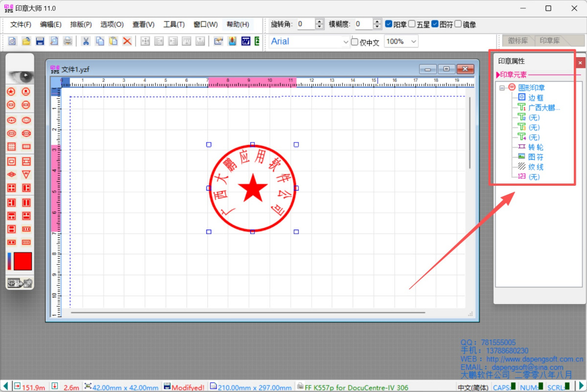587x392 pixels.
Task: Collapse the 圆形印章 tree node
Action: pyautogui.click(x=502, y=88)
